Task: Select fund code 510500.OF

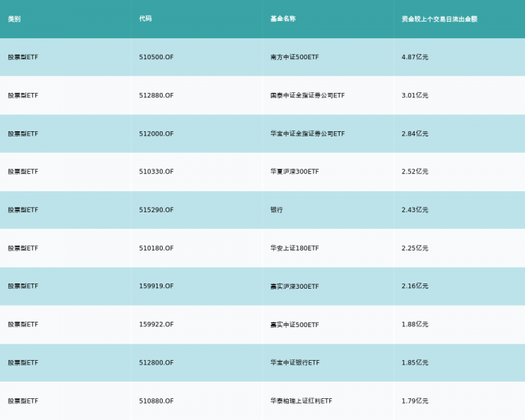Action: click(x=156, y=57)
